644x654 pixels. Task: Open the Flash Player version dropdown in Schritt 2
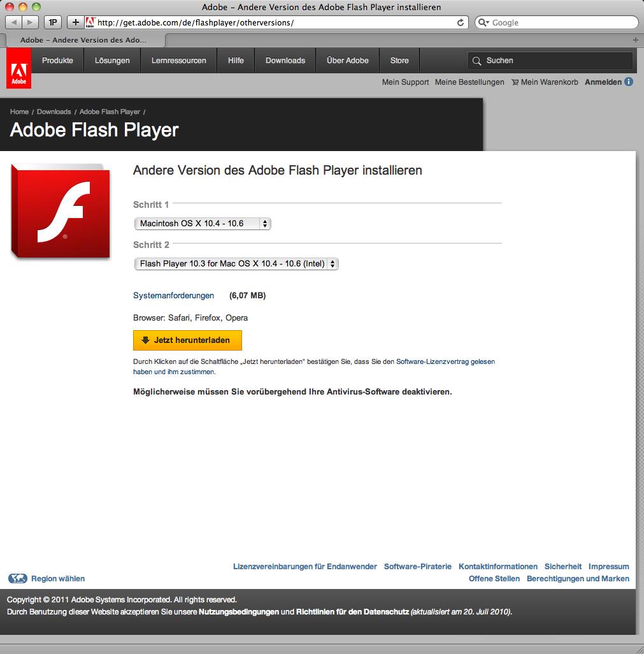pos(236,264)
